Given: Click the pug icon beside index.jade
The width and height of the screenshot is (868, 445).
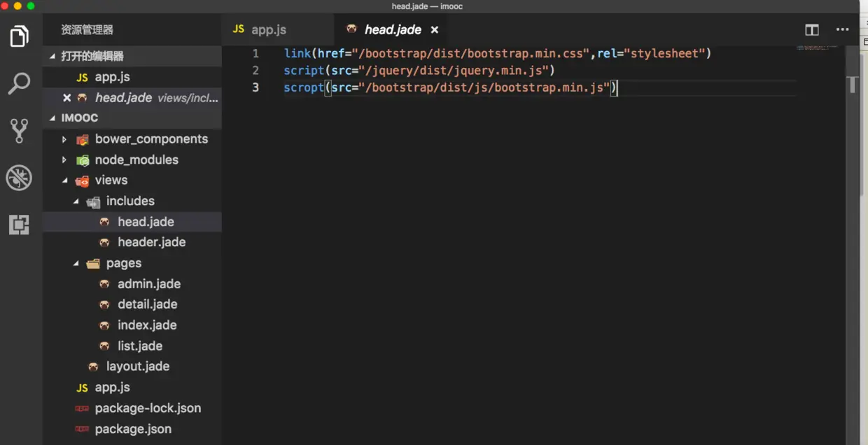Looking at the screenshot, I should [x=104, y=325].
